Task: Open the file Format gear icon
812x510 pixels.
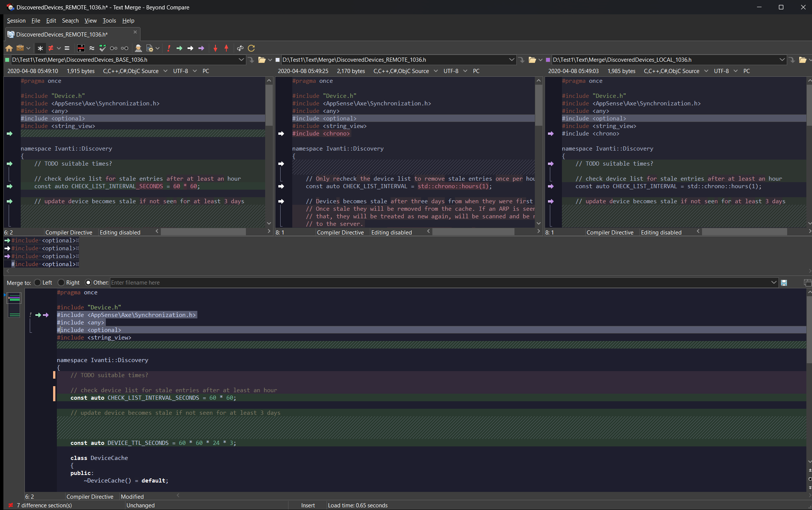Action: (x=150, y=48)
